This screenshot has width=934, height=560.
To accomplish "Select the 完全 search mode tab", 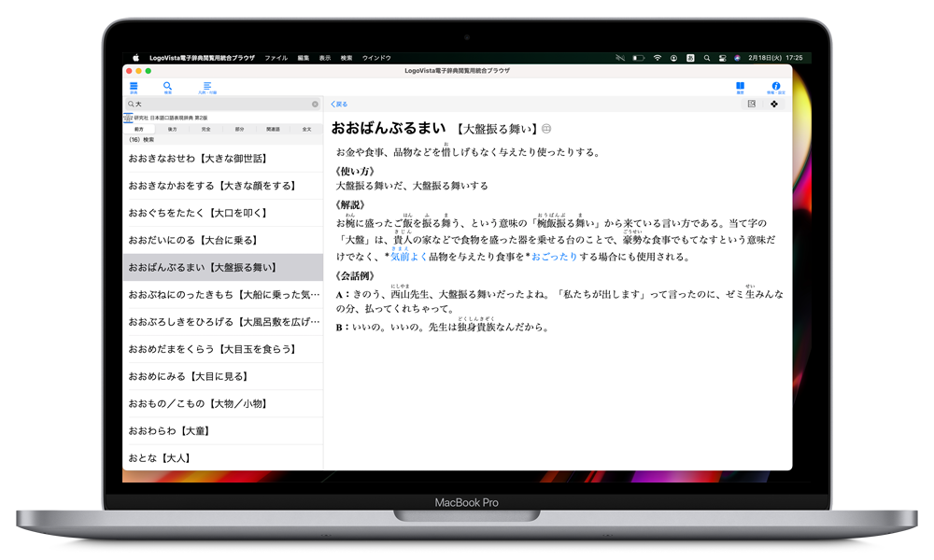I will click(x=205, y=129).
